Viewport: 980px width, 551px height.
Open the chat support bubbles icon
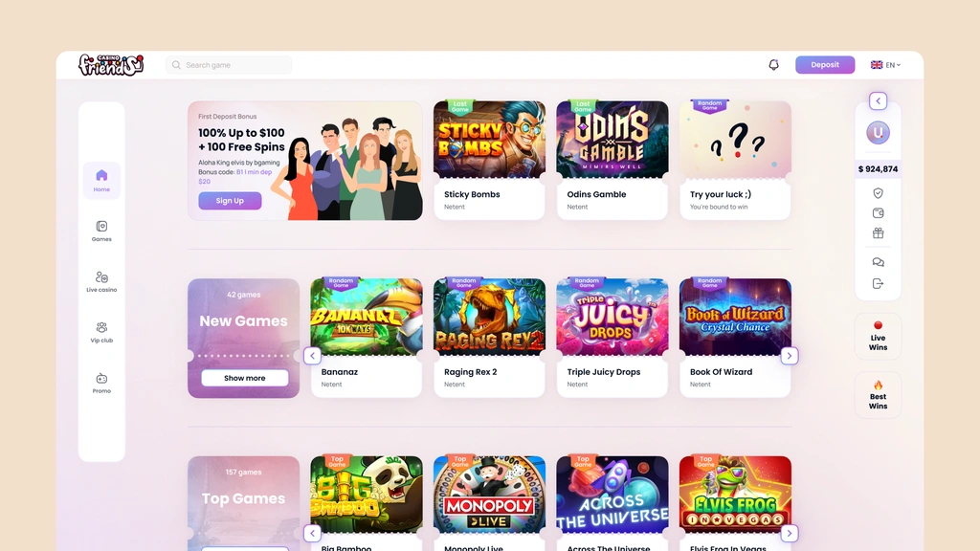tap(879, 262)
